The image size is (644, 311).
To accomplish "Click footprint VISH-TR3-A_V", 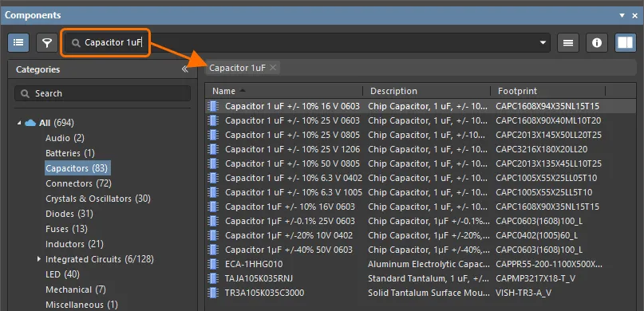I will pyautogui.click(x=523, y=293).
